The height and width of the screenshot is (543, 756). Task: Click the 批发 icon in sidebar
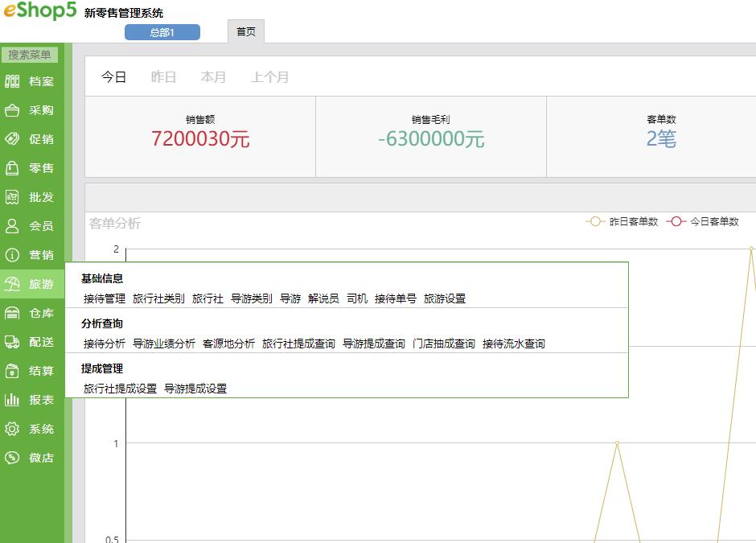pyautogui.click(x=12, y=197)
